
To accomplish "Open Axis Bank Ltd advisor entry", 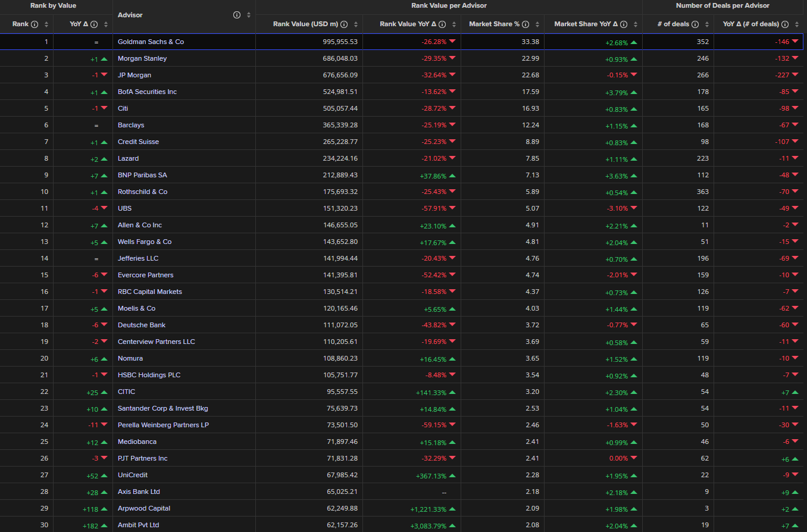I will click(x=139, y=492).
